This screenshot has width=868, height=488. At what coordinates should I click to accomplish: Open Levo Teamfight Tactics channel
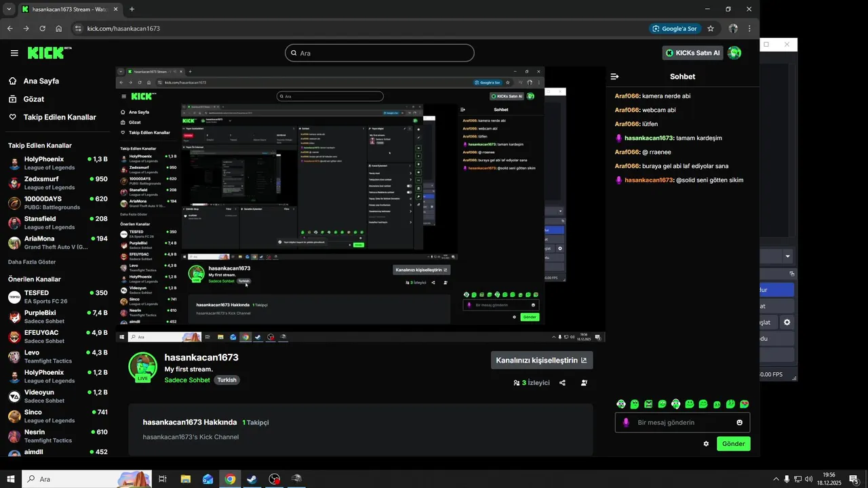tap(58, 357)
